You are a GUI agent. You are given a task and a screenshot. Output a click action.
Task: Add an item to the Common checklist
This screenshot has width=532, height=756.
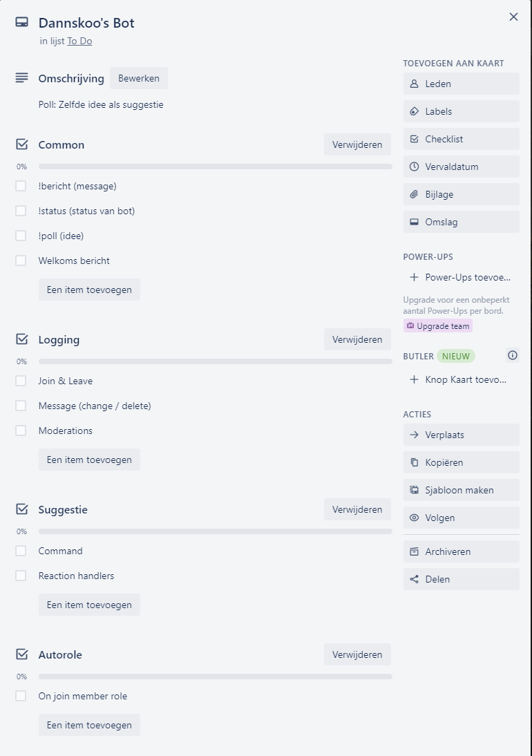click(89, 290)
